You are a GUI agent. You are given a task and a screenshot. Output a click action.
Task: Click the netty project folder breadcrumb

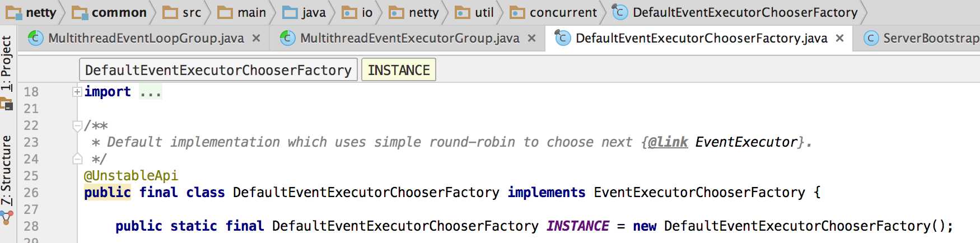click(31, 12)
